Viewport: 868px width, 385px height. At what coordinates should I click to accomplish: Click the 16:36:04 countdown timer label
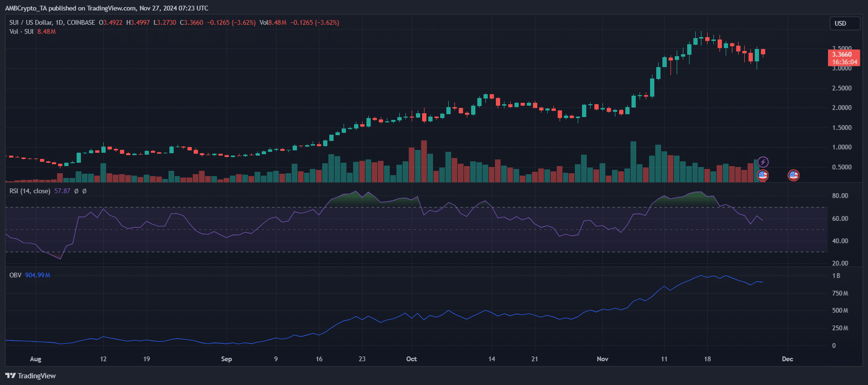point(845,62)
